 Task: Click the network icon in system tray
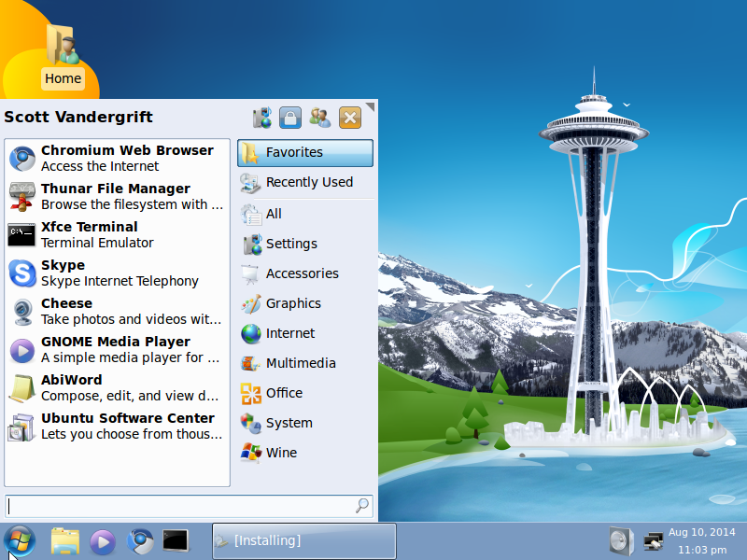tap(651, 541)
